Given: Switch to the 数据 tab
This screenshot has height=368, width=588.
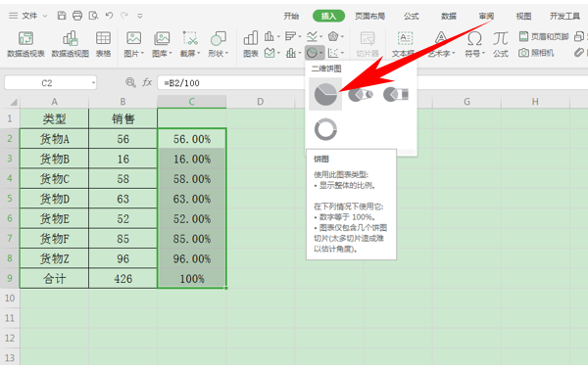Looking at the screenshot, I should 449,16.
